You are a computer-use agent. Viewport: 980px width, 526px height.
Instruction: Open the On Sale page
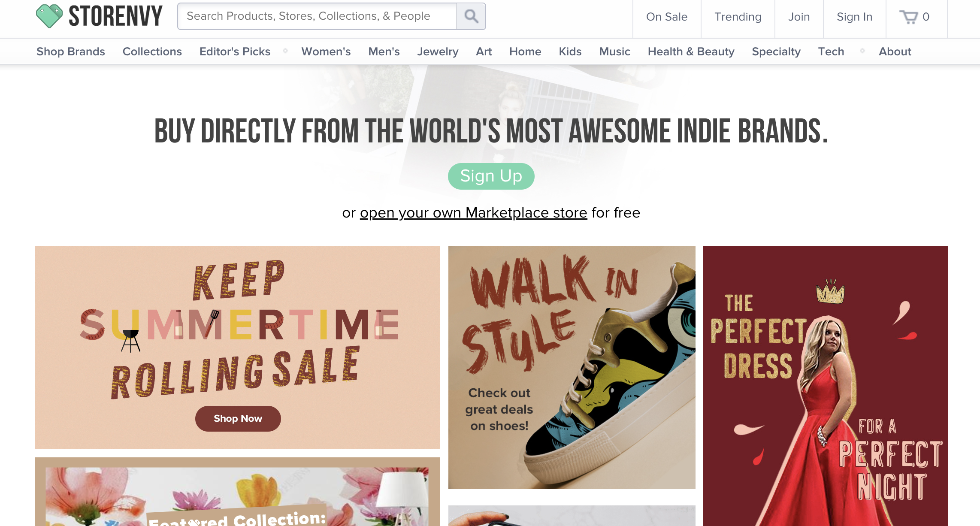coord(666,17)
